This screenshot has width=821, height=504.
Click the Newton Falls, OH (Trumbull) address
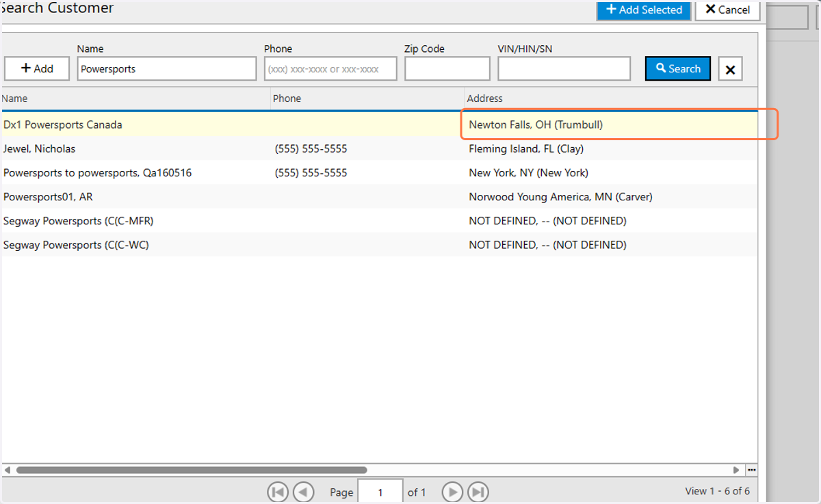(x=536, y=125)
